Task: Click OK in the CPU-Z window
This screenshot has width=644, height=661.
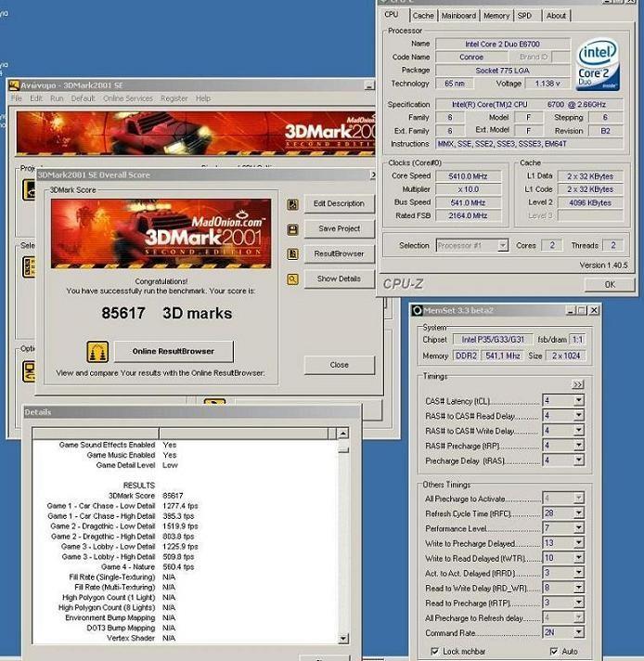Action: 610,285
